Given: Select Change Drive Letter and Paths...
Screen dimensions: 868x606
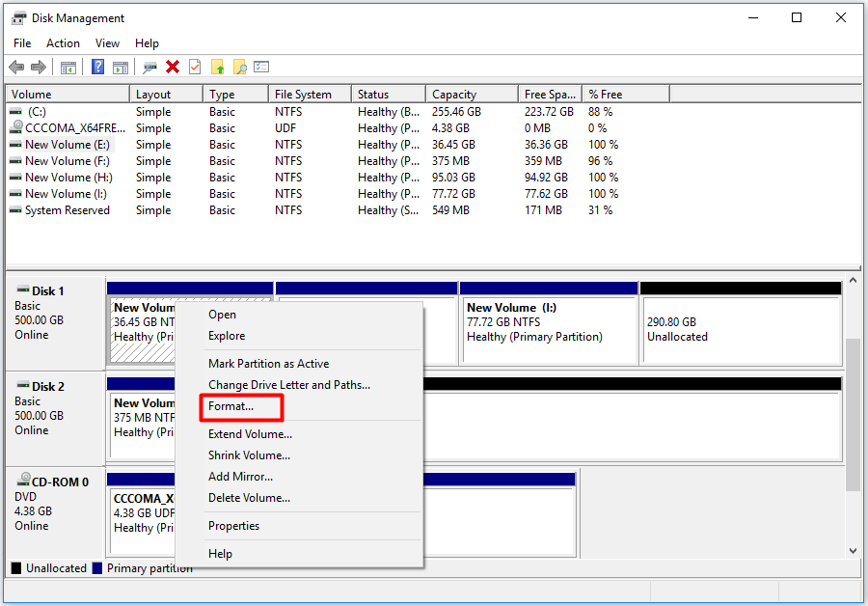Looking at the screenshot, I should tap(300, 384).
